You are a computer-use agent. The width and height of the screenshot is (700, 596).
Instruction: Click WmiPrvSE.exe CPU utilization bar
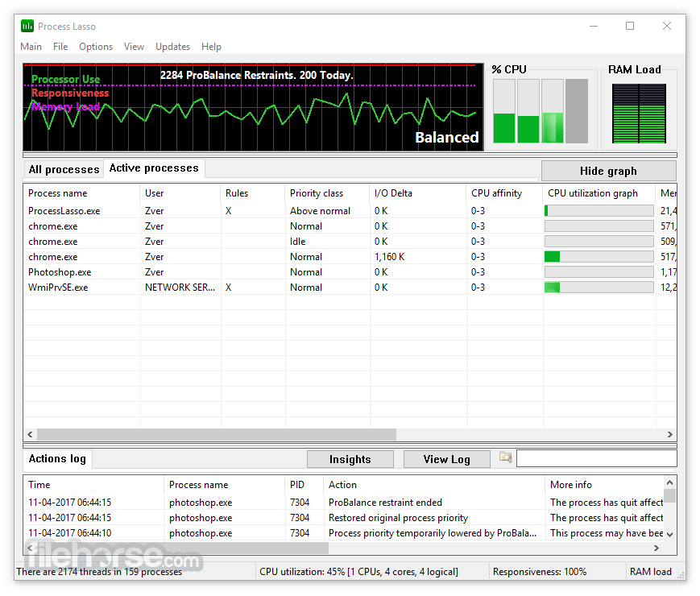[599, 288]
